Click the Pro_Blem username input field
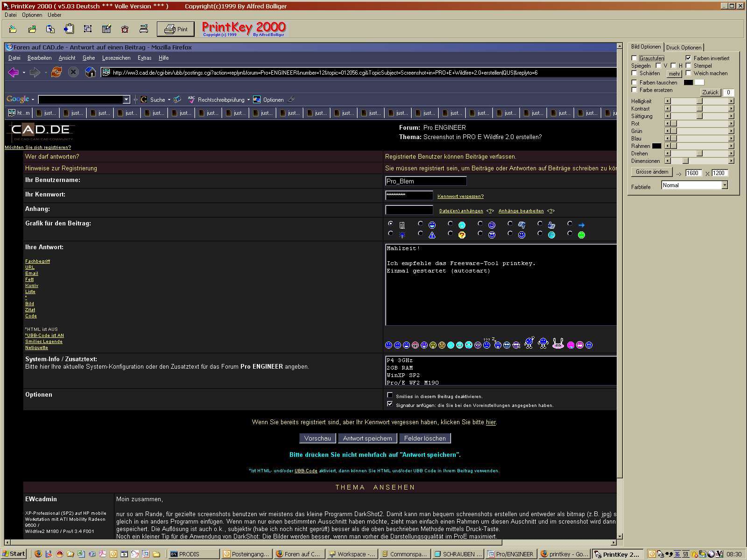 click(426, 181)
